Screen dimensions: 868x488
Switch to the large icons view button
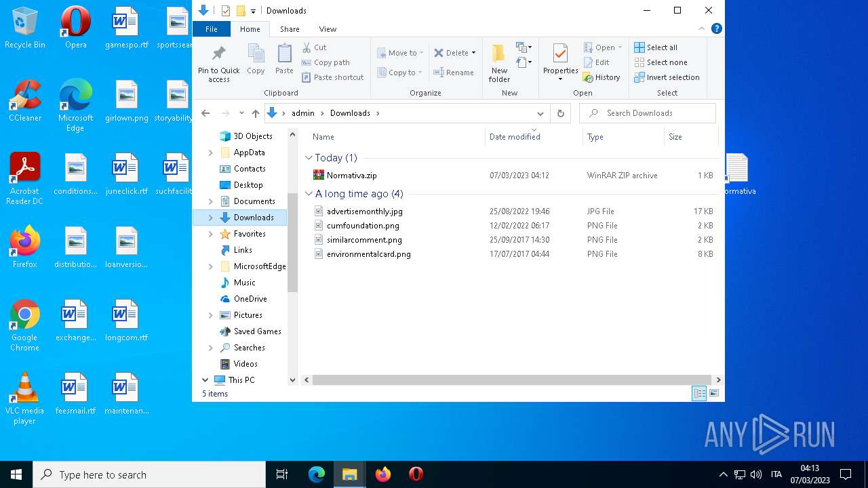coord(714,393)
